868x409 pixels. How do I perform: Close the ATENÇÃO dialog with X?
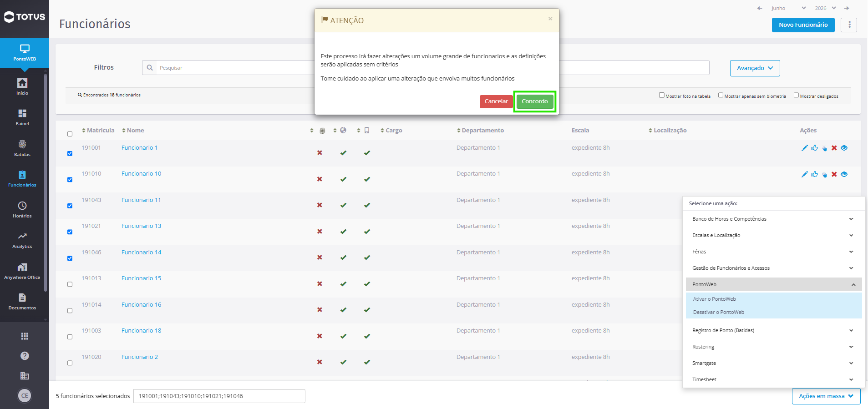pos(550,19)
